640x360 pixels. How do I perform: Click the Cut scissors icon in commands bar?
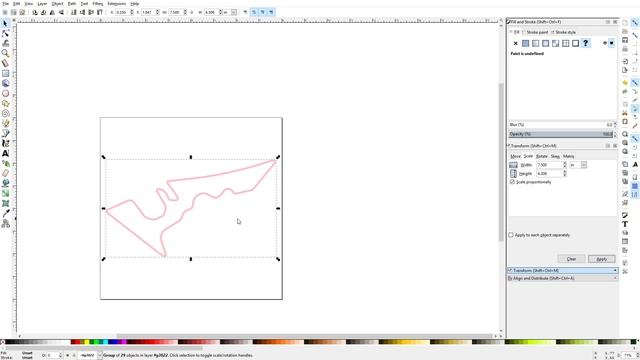coord(625,113)
